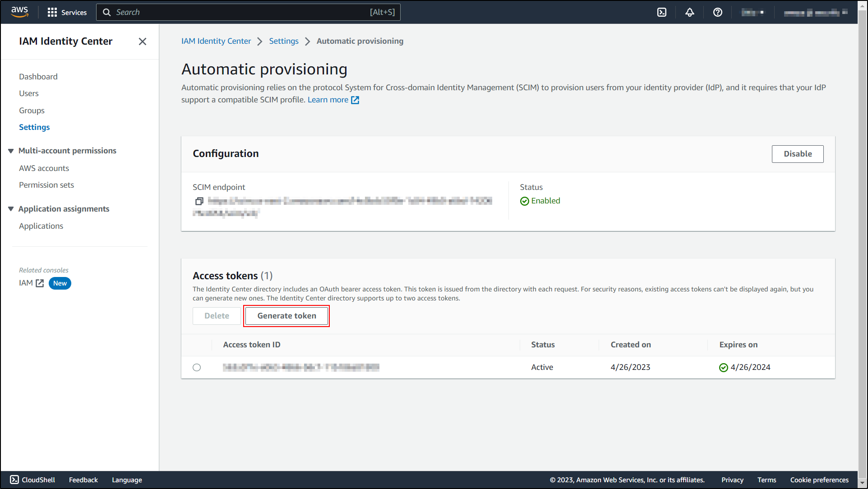Go to Settings in the sidebar
This screenshot has width=868, height=489.
pyautogui.click(x=34, y=127)
